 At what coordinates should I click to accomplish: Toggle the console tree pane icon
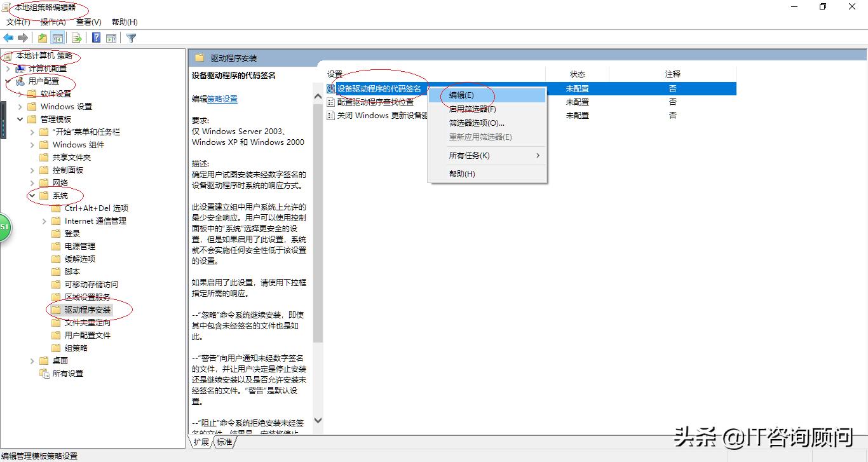pos(58,37)
